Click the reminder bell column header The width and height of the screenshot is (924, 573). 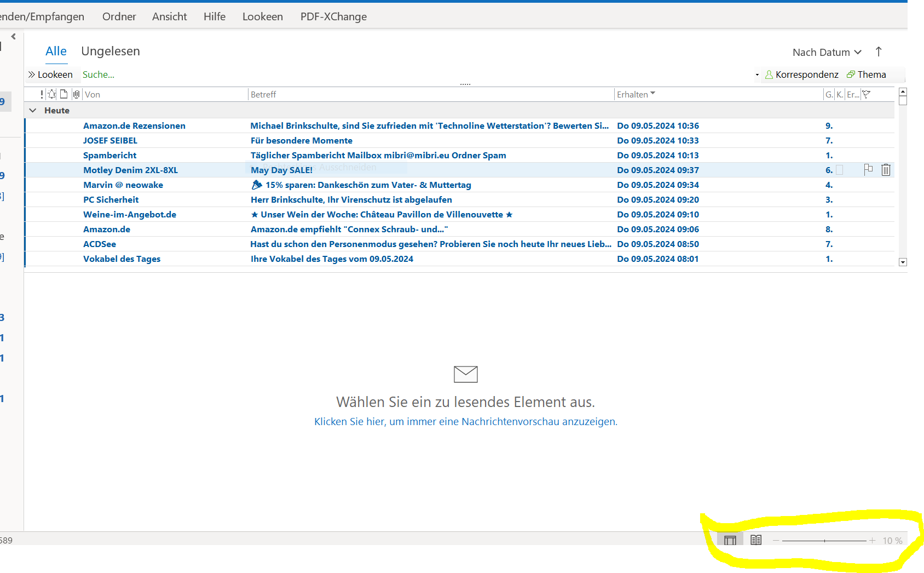pos(52,94)
